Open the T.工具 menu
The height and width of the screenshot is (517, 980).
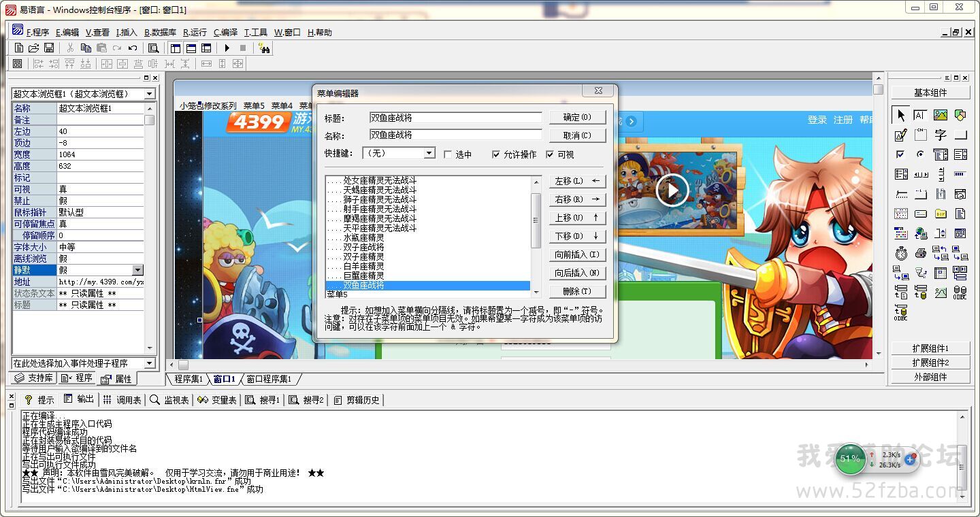pos(256,32)
